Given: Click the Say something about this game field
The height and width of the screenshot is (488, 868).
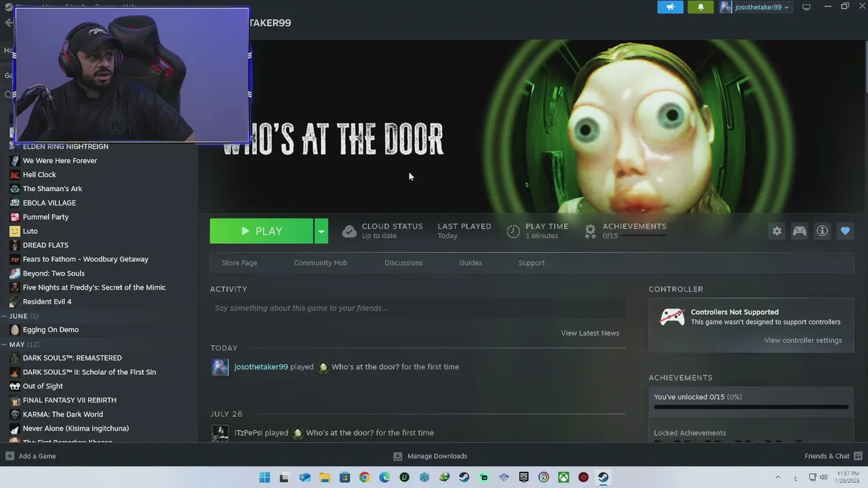Looking at the screenshot, I should point(417,308).
